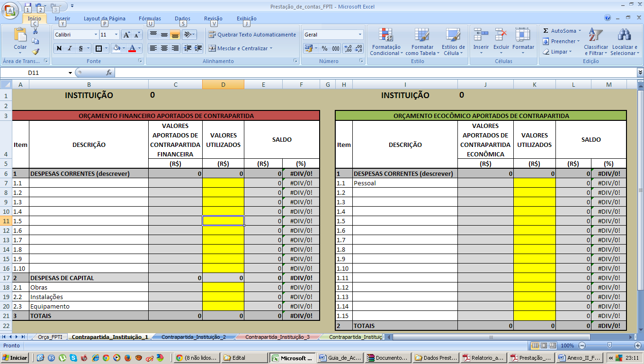Viewport: 644px width, 364px height.
Task: Click the AutoSoma sigma icon
Action: [546, 31]
